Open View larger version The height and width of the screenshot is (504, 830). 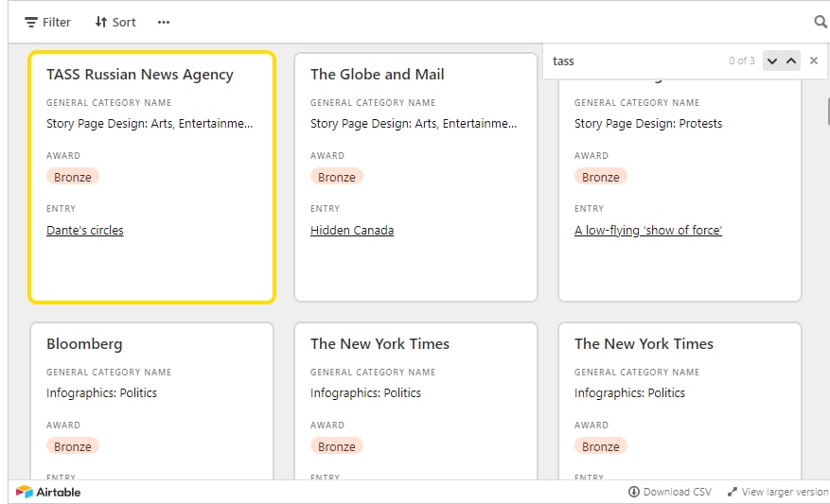click(778, 493)
